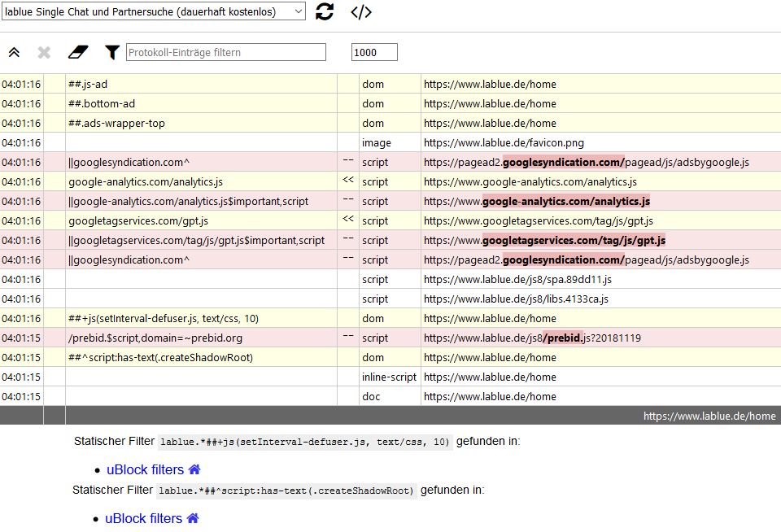Click the reload tab content icon

[x=325, y=11]
